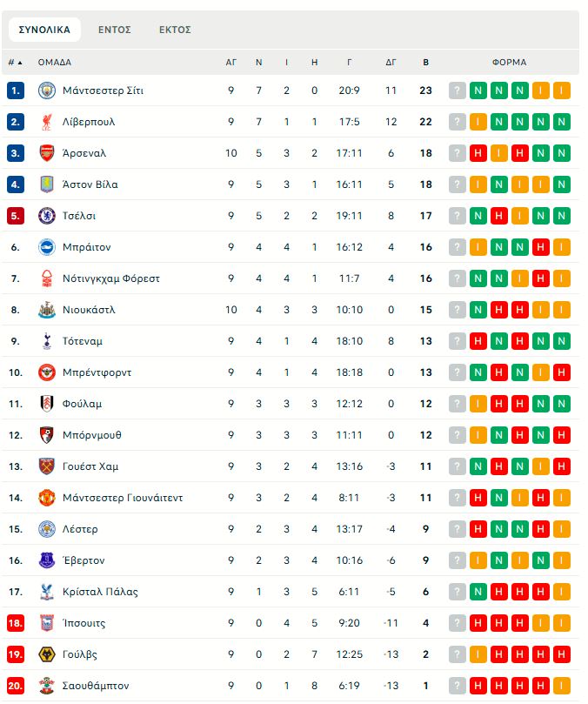The width and height of the screenshot is (588, 704).
Task: Click the Wolves club crest icon
Action: click(x=47, y=654)
